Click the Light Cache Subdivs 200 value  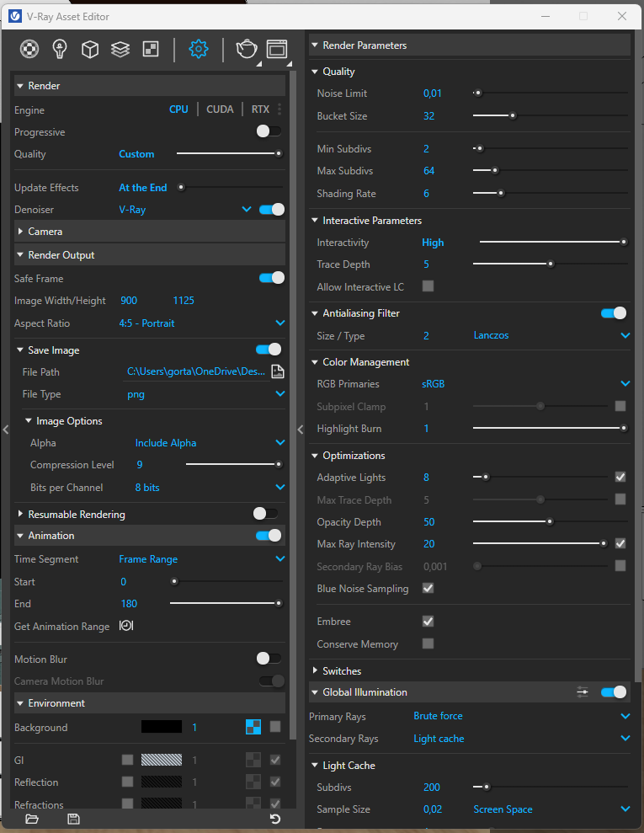[432, 787]
